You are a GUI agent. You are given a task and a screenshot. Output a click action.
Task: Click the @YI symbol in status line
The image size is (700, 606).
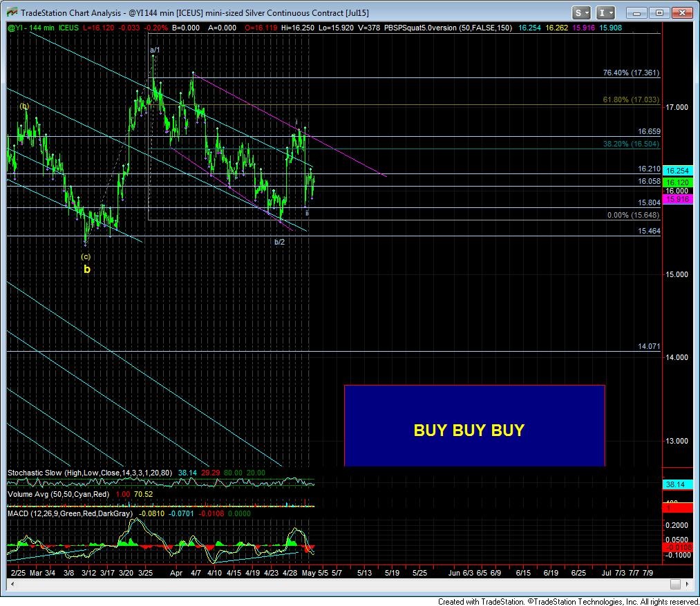coord(14,28)
